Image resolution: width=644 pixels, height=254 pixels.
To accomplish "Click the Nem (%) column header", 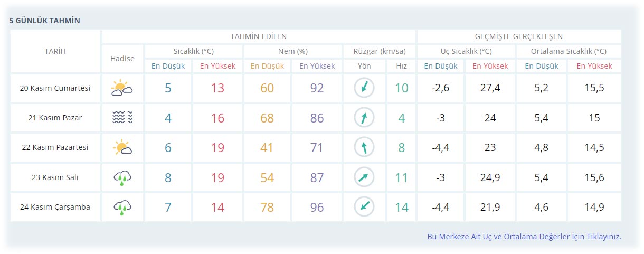I will pos(292,51).
